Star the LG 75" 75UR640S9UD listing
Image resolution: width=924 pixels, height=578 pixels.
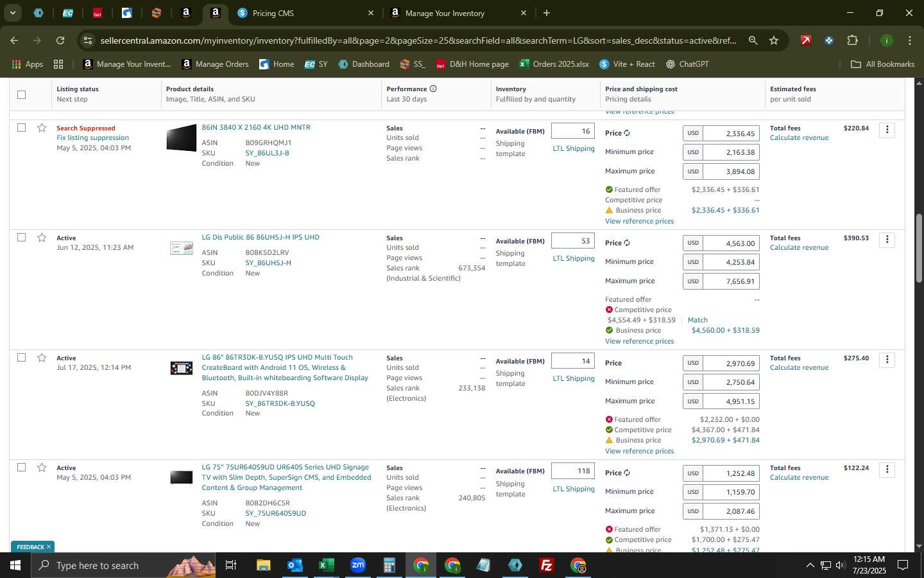(42, 468)
